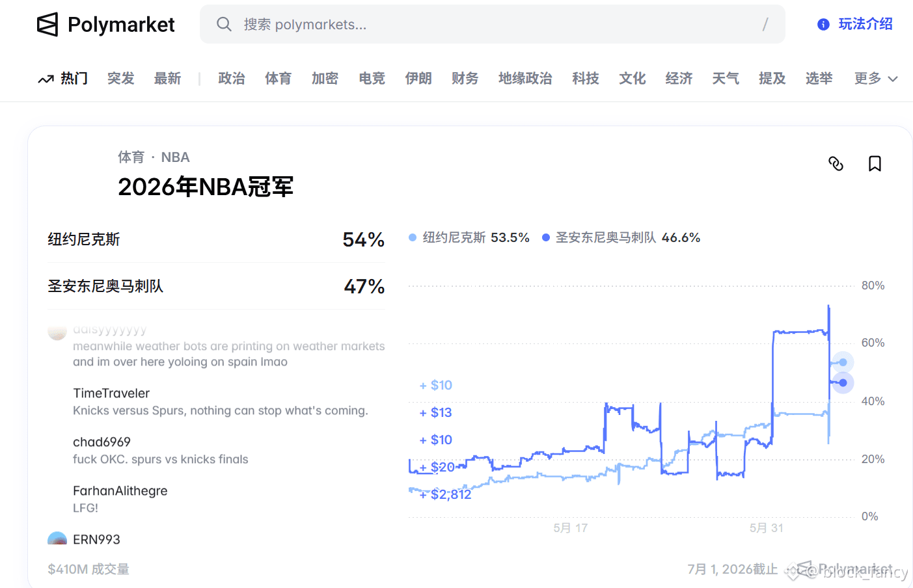The height and width of the screenshot is (588, 913).
Task: Select the 科技 category
Action: pos(586,79)
